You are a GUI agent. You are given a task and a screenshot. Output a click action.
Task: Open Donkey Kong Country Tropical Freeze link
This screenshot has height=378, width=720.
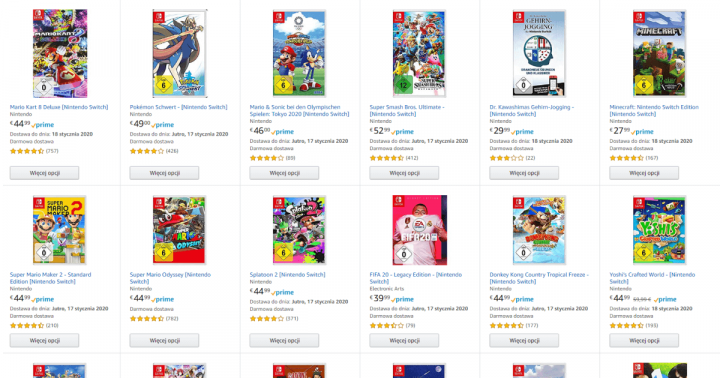click(539, 278)
